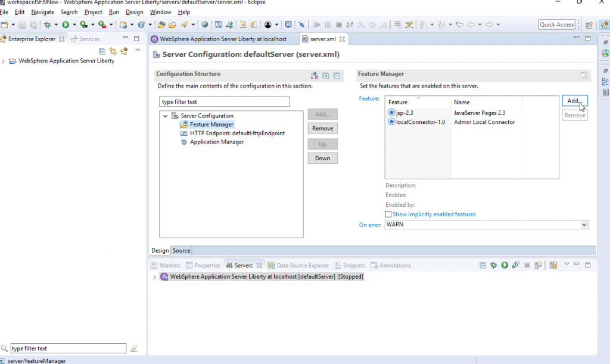Click the bottom-left type filter text field
This screenshot has width=610, height=364.
click(68, 349)
